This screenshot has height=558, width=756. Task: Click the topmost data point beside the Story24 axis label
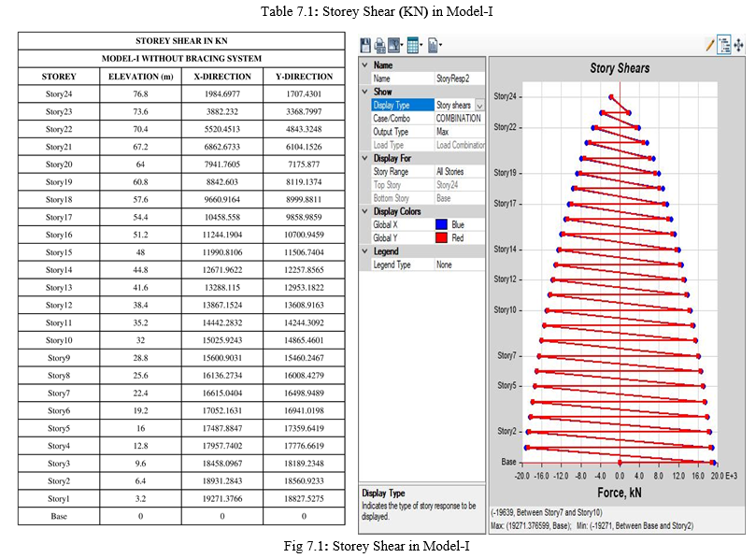(x=611, y=97)
